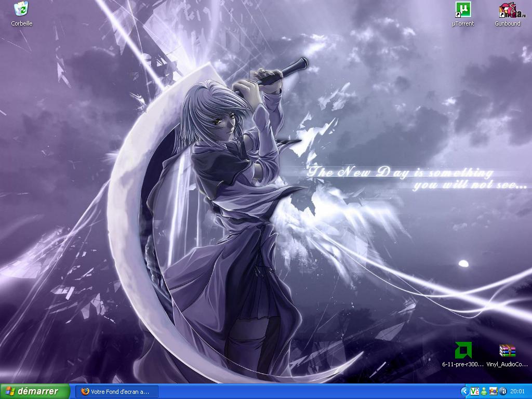Image resolution: width=532 pixels, height=399 pixels.
Task: Select the Gunbound desktop shortcut
Action: click(508, 10)
